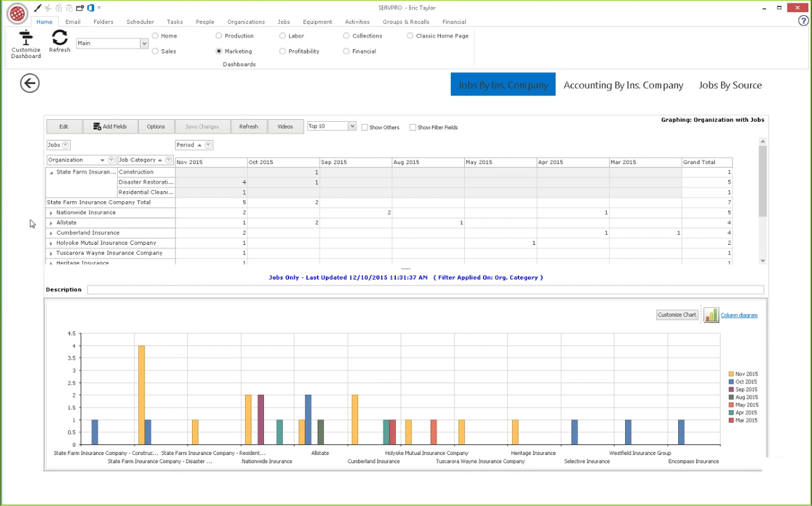Open the Folders ribbon tab
Screen dimensions: 812x506
click(104, 22)
